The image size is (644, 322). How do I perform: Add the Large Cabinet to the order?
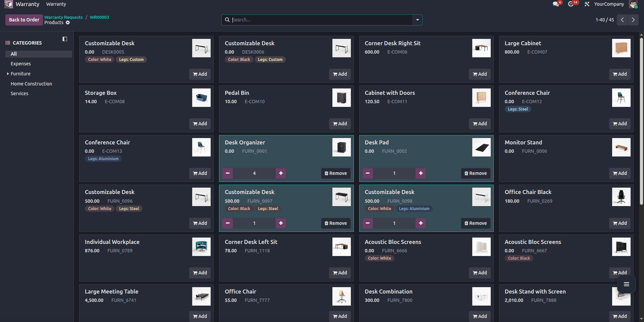point(620,74)
